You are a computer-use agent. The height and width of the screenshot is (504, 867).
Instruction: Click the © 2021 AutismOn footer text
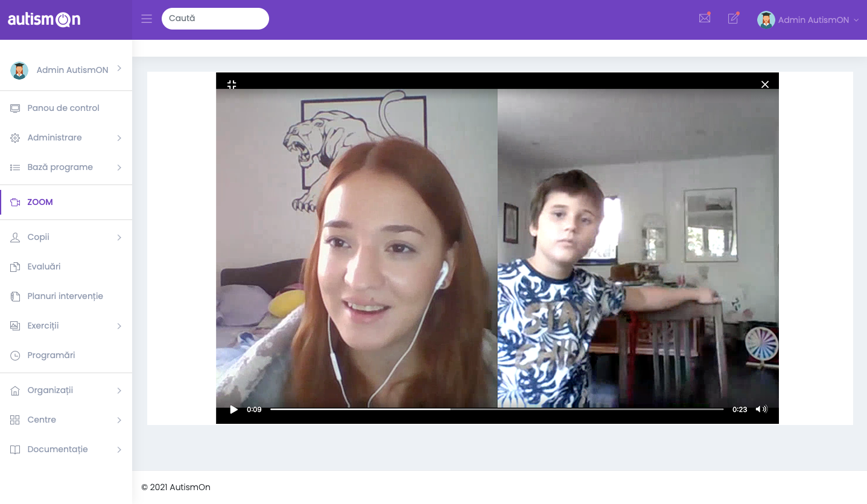[x=176, y=487]
